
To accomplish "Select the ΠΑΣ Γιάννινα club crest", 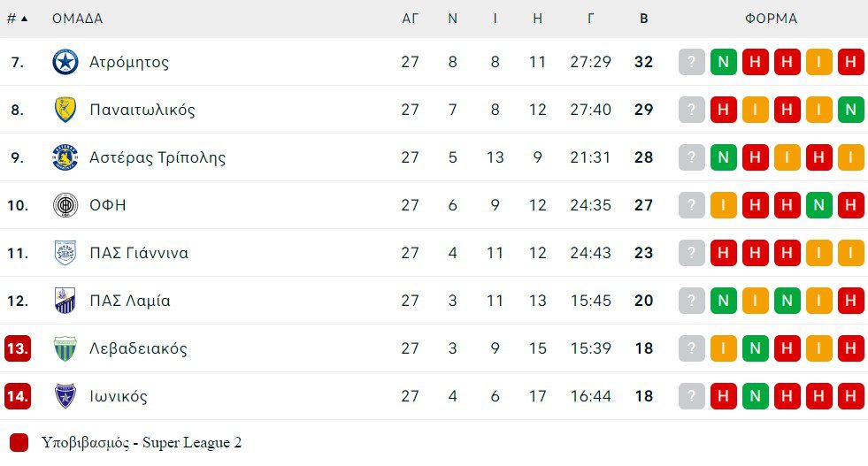I will (x=65, y=253).
